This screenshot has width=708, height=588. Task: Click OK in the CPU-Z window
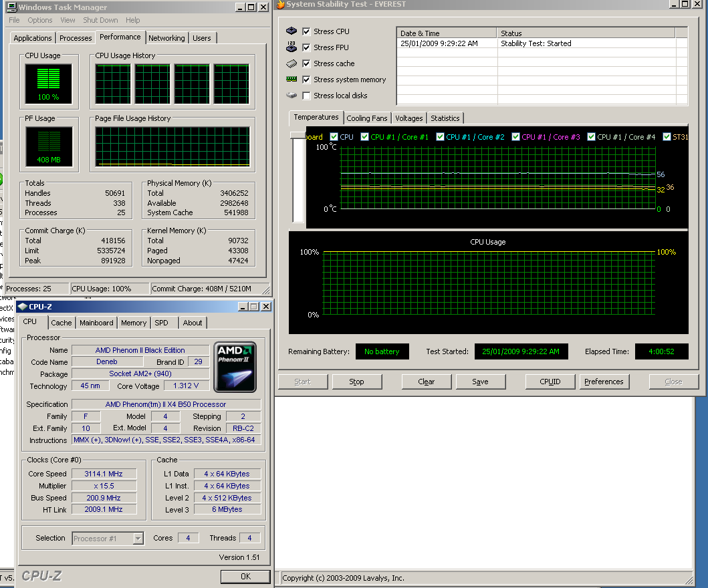pyautogui.click(x=245, y=576)
